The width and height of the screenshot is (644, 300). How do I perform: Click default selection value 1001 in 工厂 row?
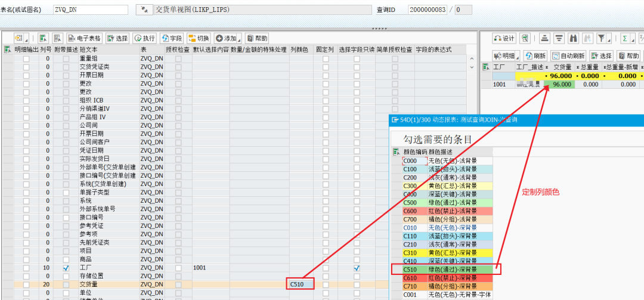click(x=210, y=268)
